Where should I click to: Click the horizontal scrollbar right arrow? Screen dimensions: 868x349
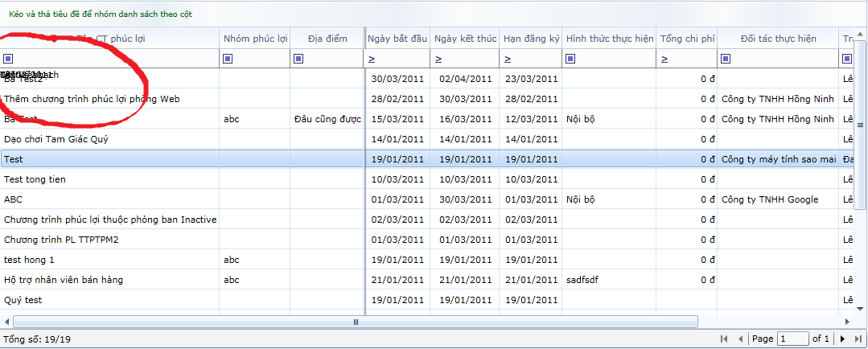pos(849,322)
